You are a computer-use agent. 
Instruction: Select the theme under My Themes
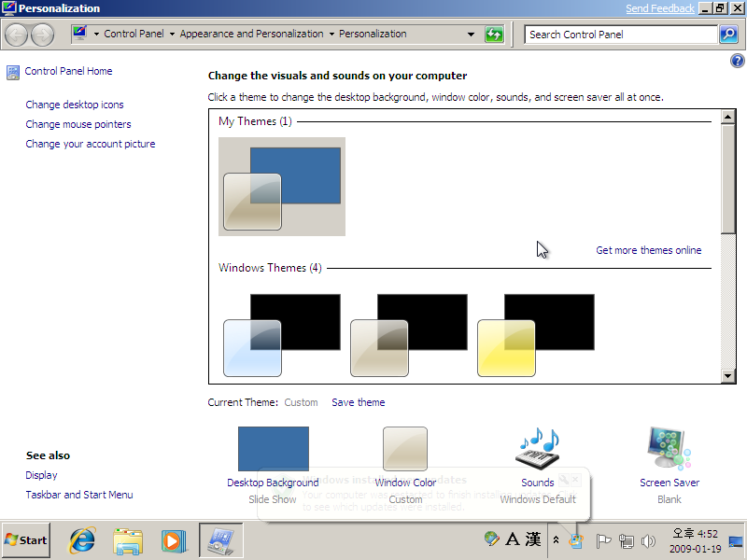282,187
